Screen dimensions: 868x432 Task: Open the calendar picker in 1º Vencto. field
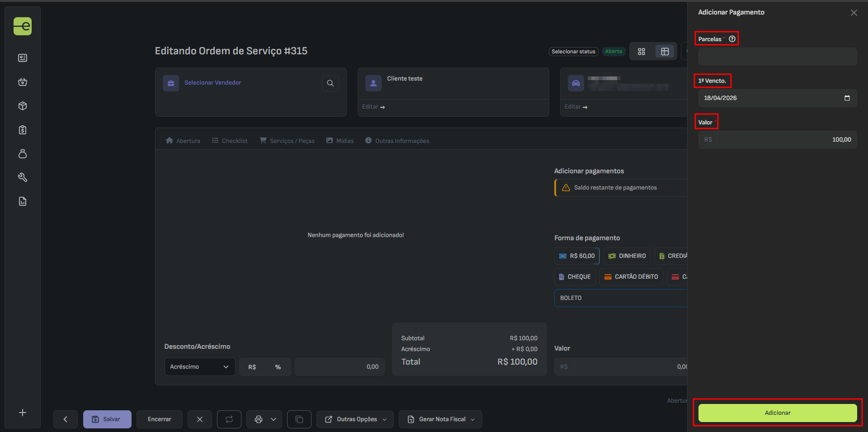pyautogui.click(x=847, y=98)
